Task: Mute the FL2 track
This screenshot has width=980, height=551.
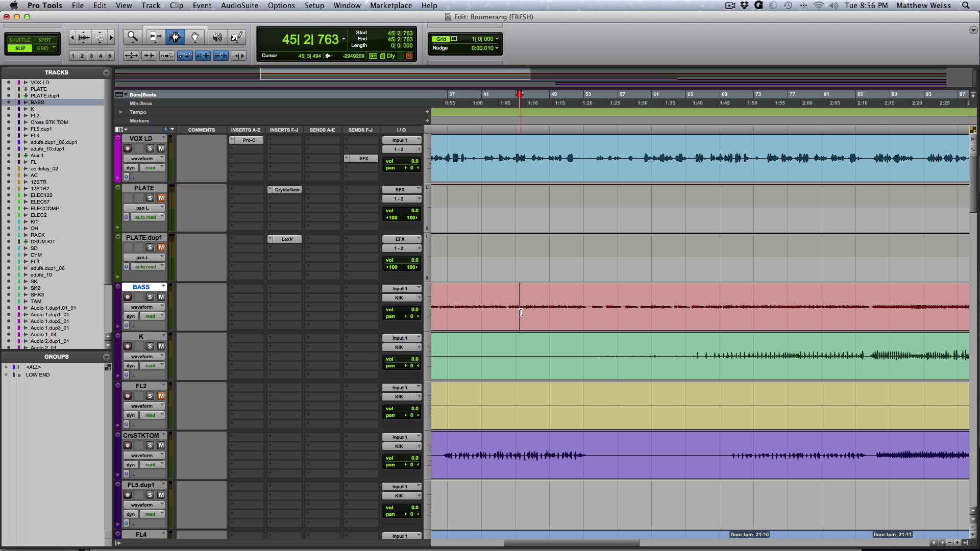Action: pyautogui.click(x=161, y=396)
